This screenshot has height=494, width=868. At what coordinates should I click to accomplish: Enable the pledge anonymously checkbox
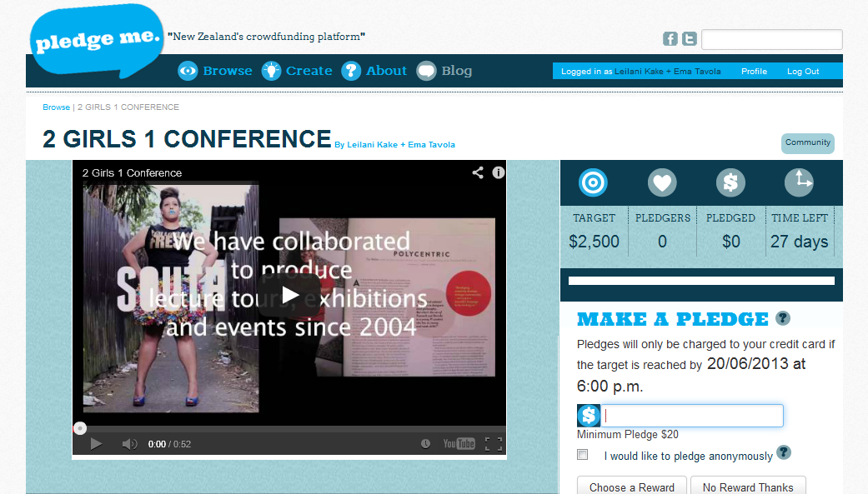click(x=583, y=455)
